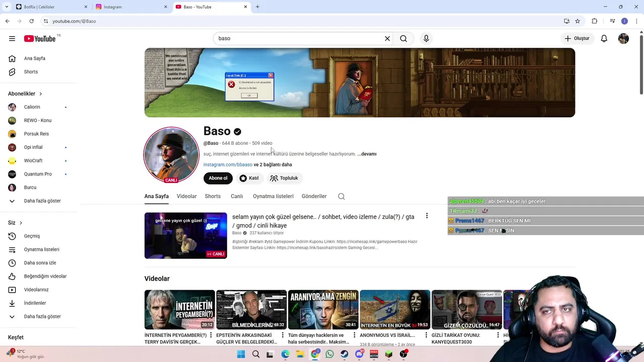
Task: Open options for the EPSTEIN video
Action: 283,335
